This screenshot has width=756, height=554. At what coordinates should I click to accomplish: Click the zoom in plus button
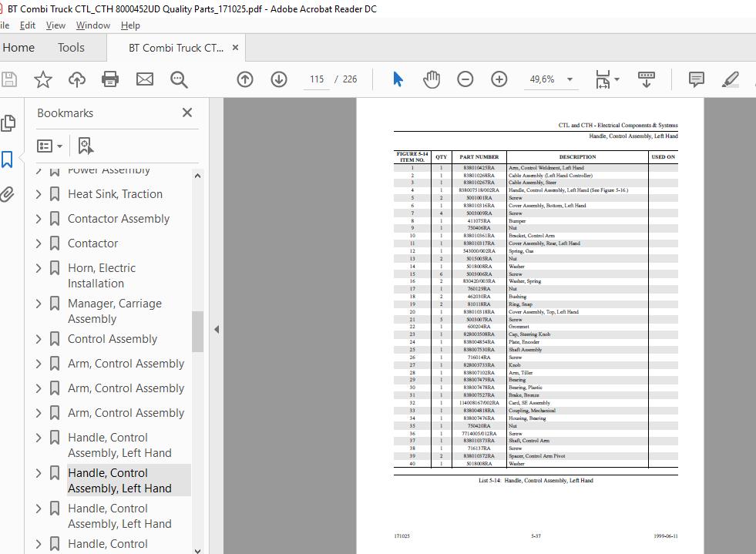coord(499,79)
